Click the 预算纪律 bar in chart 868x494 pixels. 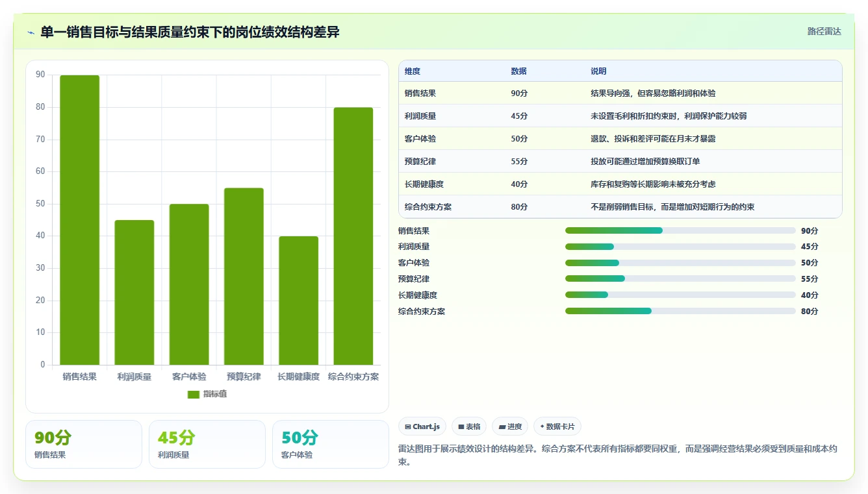tap(244, 277)
